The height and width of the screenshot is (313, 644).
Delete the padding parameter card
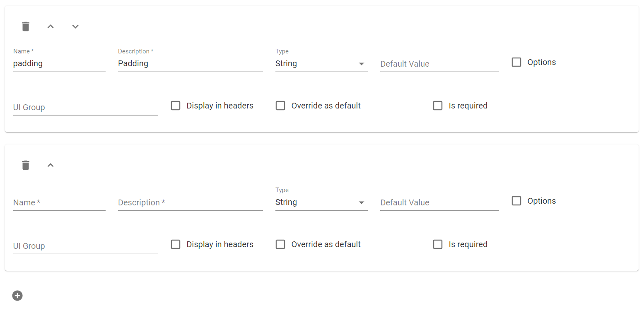pos(26,26)
